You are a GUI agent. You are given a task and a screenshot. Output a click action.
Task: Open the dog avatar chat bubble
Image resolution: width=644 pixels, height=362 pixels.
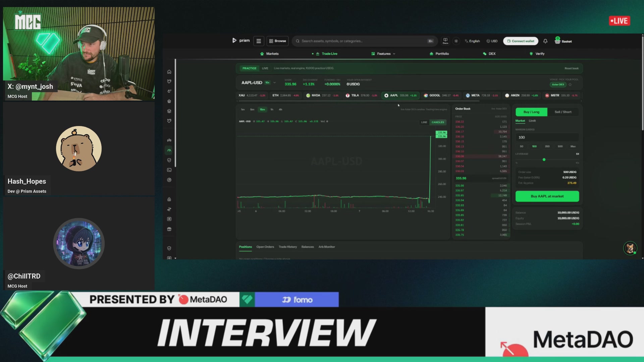pos(630,248)
